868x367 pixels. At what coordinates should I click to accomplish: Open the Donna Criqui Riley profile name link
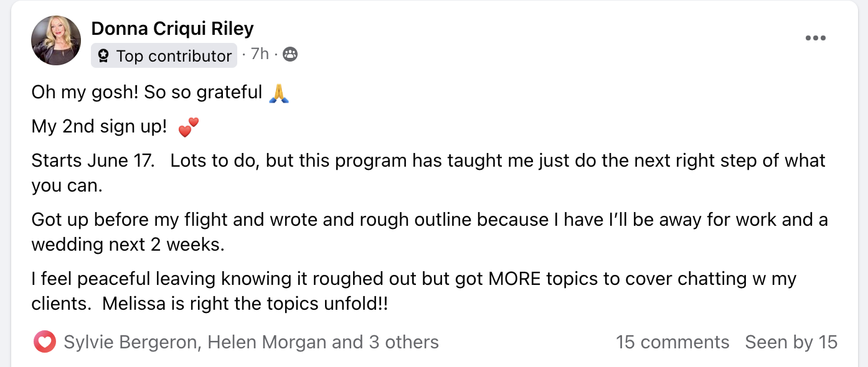click(172, 28)
